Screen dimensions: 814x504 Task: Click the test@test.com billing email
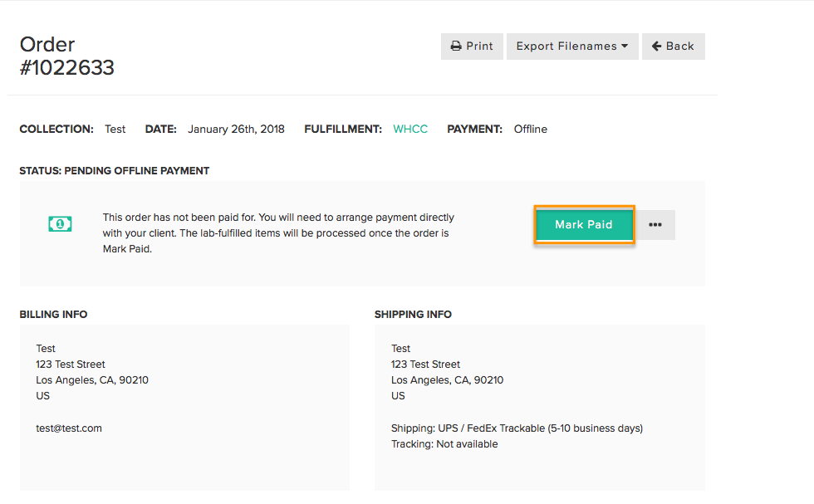(x=69, y=428)
